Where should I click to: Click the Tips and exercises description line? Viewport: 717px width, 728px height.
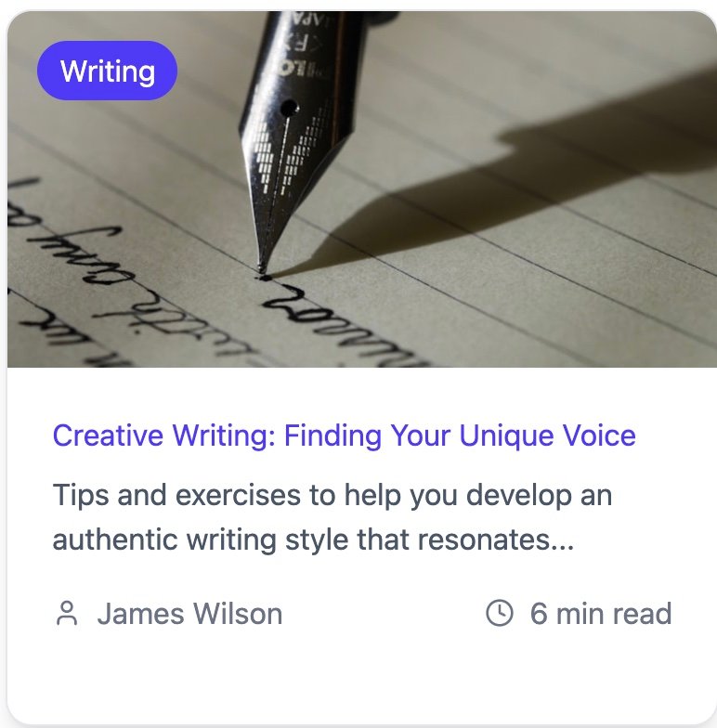[332, 495]
